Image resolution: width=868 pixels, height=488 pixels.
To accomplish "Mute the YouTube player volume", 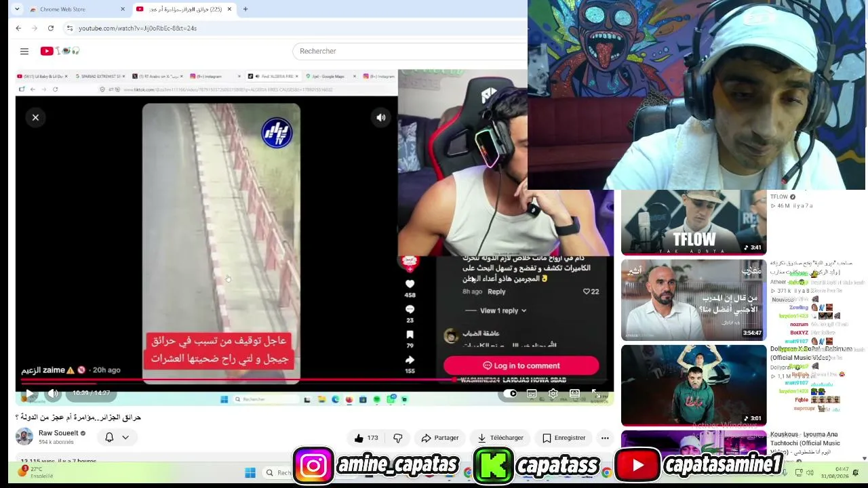I will [x=53, y=393].
